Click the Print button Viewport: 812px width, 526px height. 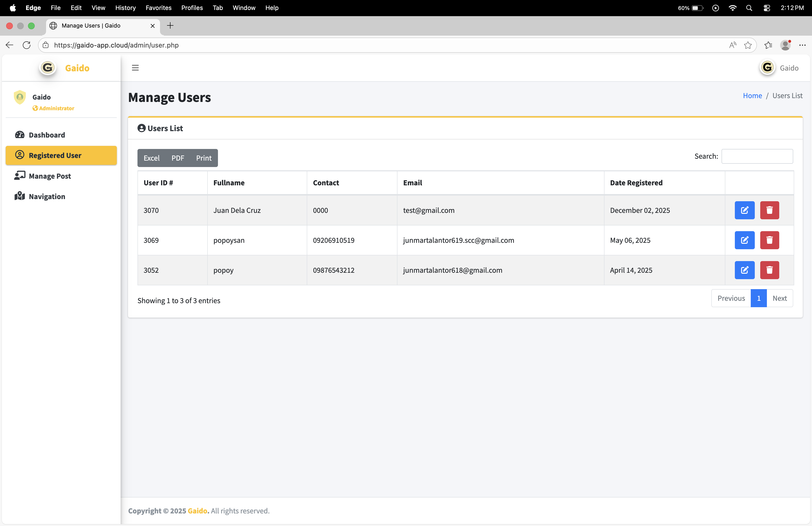point(204,158)
